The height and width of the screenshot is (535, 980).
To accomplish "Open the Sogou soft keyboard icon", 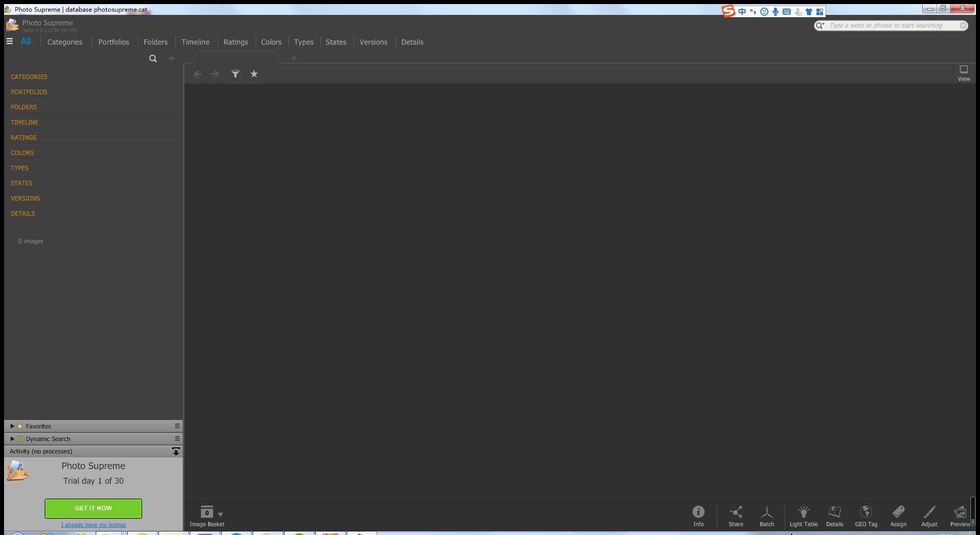I will point(787,12).
